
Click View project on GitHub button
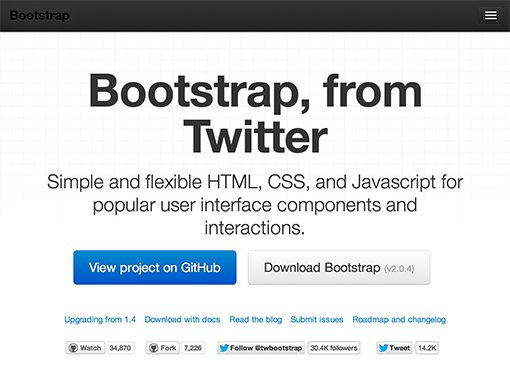click(x=155, y=267)
